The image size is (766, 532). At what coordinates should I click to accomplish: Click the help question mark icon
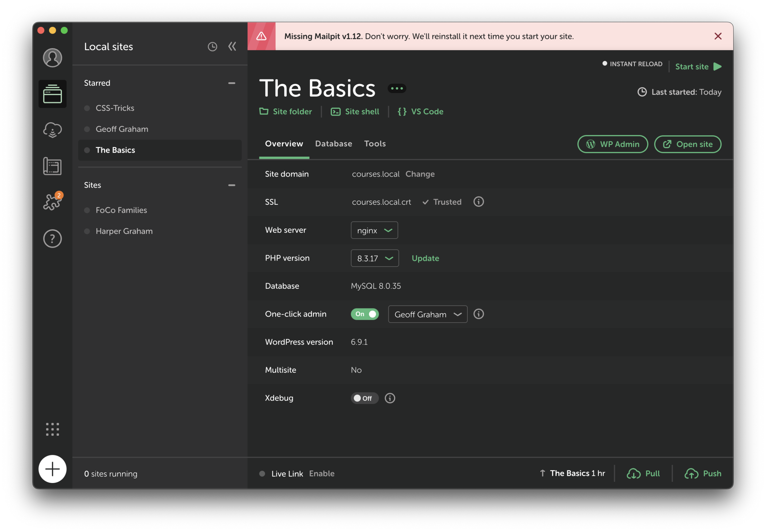coord(52,239)
